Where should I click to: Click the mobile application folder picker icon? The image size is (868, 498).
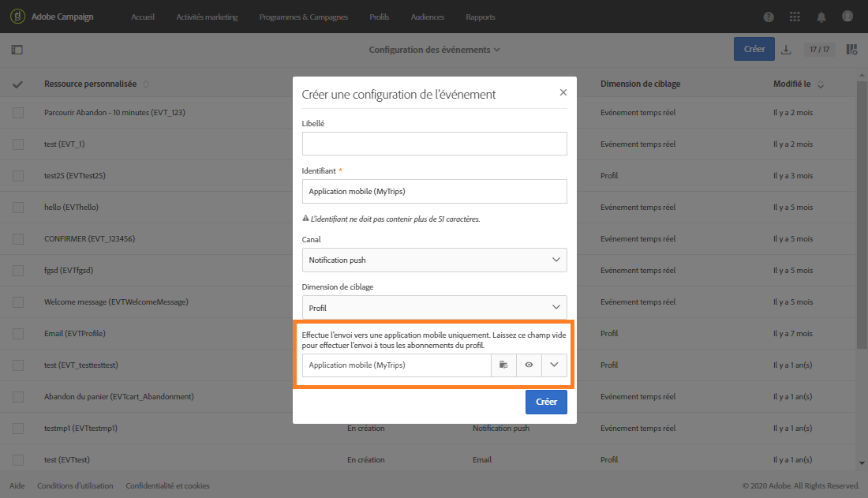pos(503,365)
